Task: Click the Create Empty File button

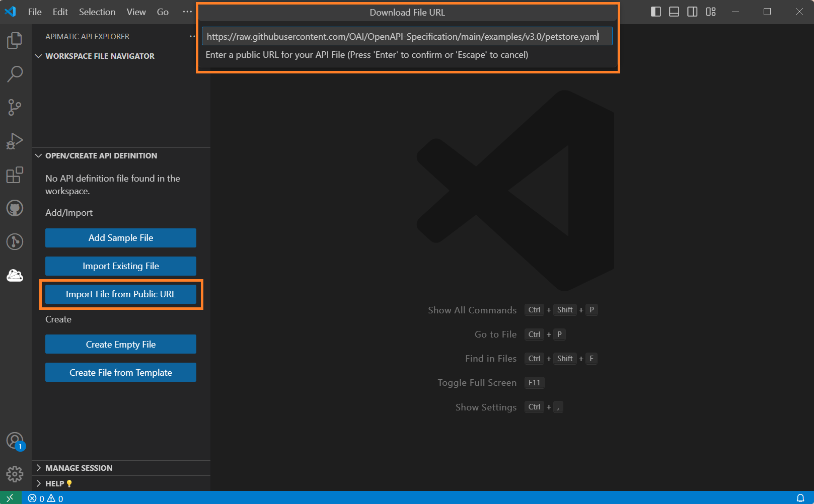Action: click(121, 345)
